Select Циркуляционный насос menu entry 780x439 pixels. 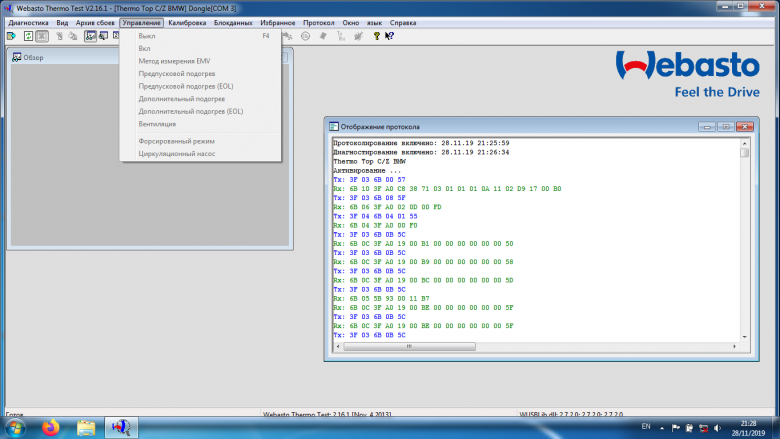[200, 154]
